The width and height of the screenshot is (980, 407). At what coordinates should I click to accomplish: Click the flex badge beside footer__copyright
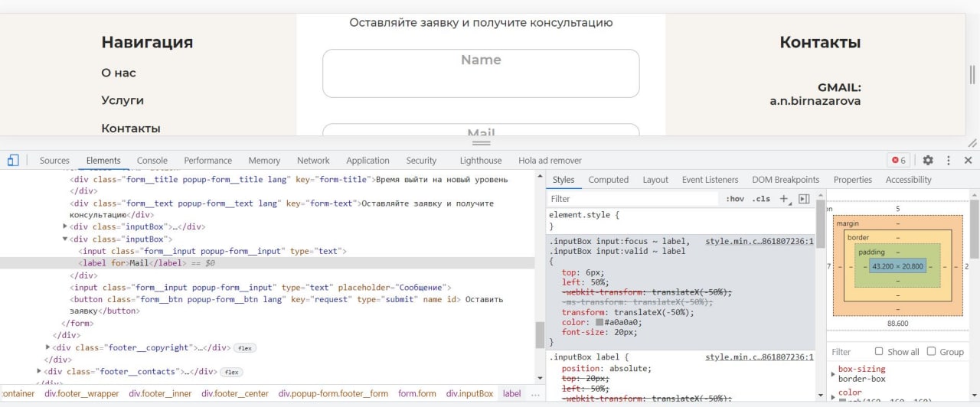(245, 348)
